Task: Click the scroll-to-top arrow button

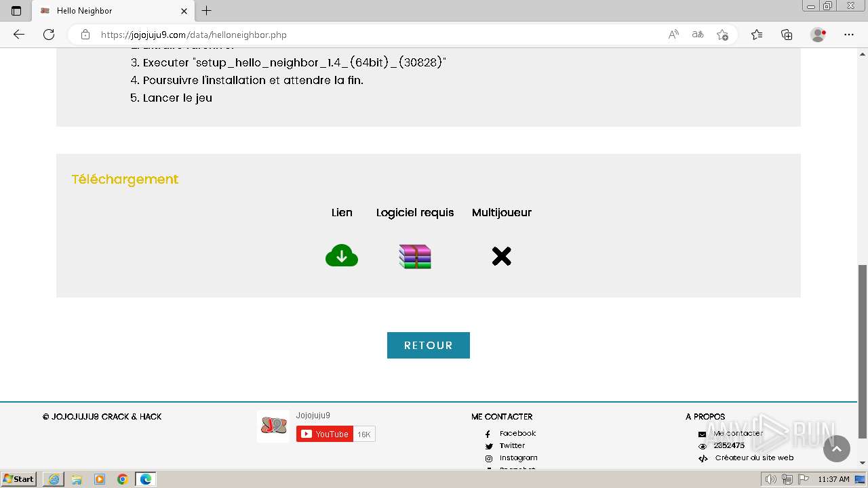Action: click(837, 449)
